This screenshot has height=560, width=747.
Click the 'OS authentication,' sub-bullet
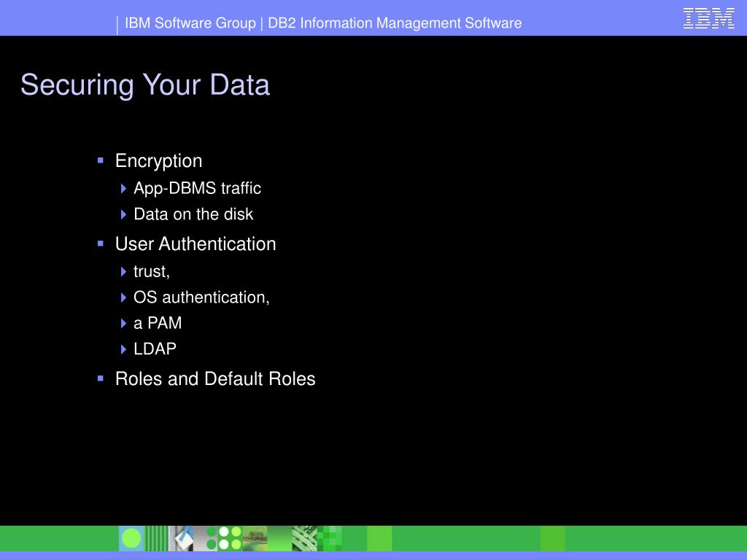pos(201,297)
